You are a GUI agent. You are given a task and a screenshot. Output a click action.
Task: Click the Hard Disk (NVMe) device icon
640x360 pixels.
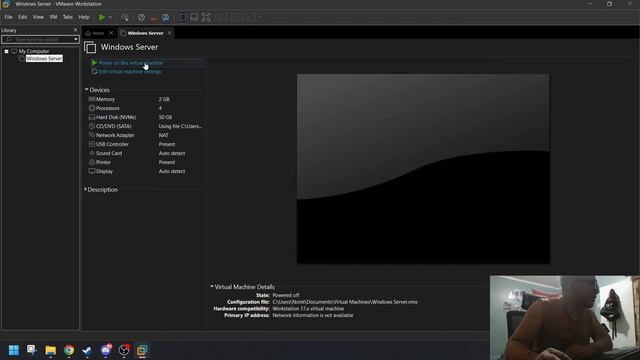tap(92, 117)
